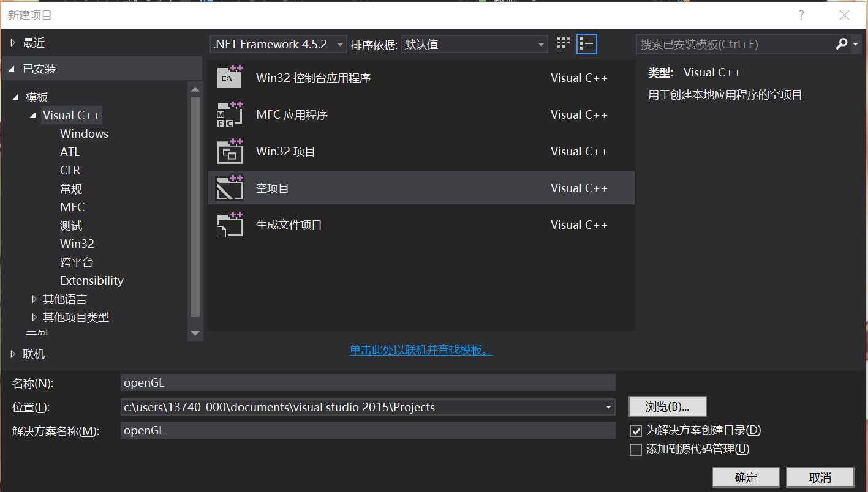Click the template tree scrollbar thumb
Viewport: 868px width, 492px height.
point(195,207)
